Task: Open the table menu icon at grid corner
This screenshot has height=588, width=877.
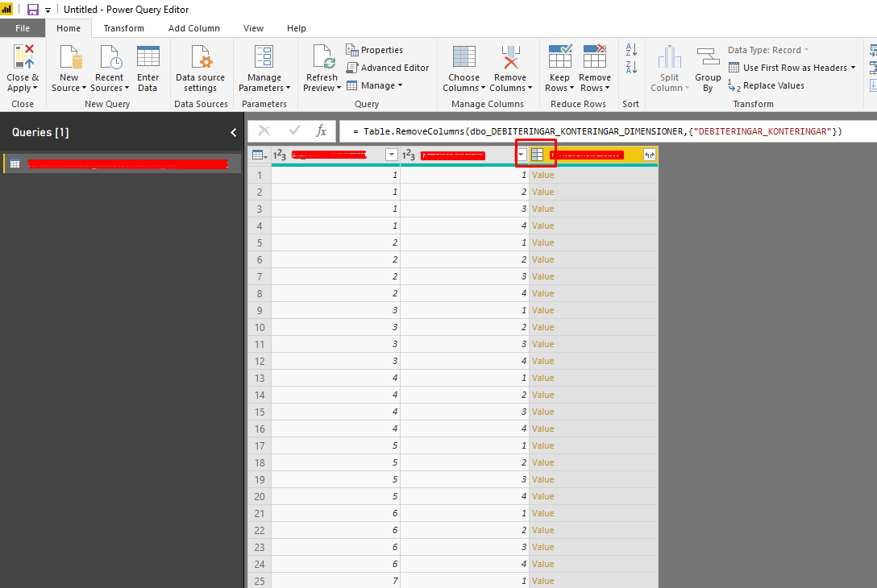Action: [260, 155]
